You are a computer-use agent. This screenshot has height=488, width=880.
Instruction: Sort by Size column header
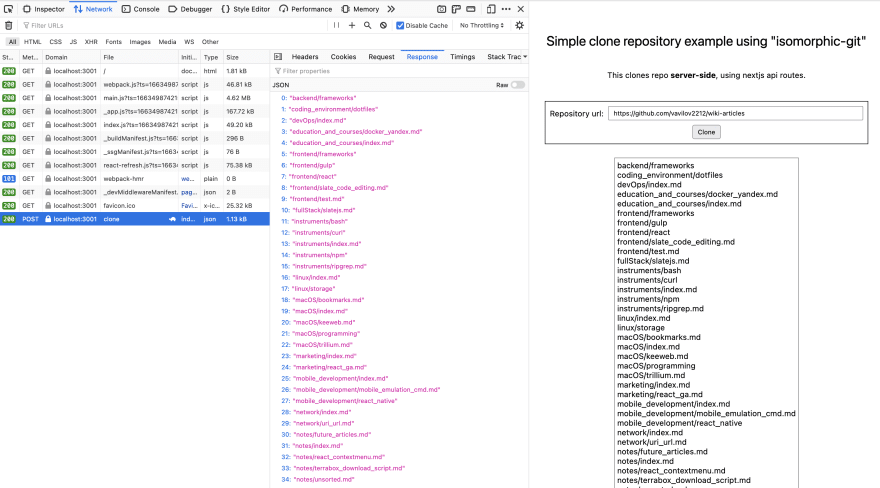point(246,57)
